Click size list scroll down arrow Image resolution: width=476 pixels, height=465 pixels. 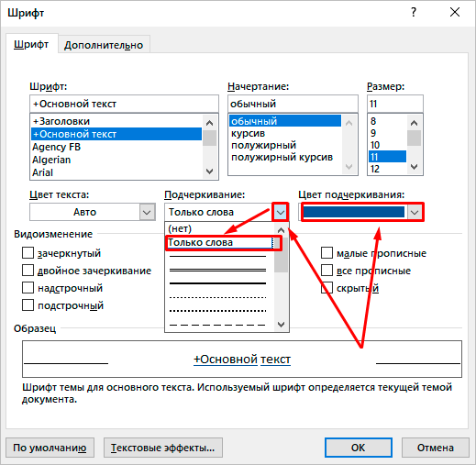[415, 167]
